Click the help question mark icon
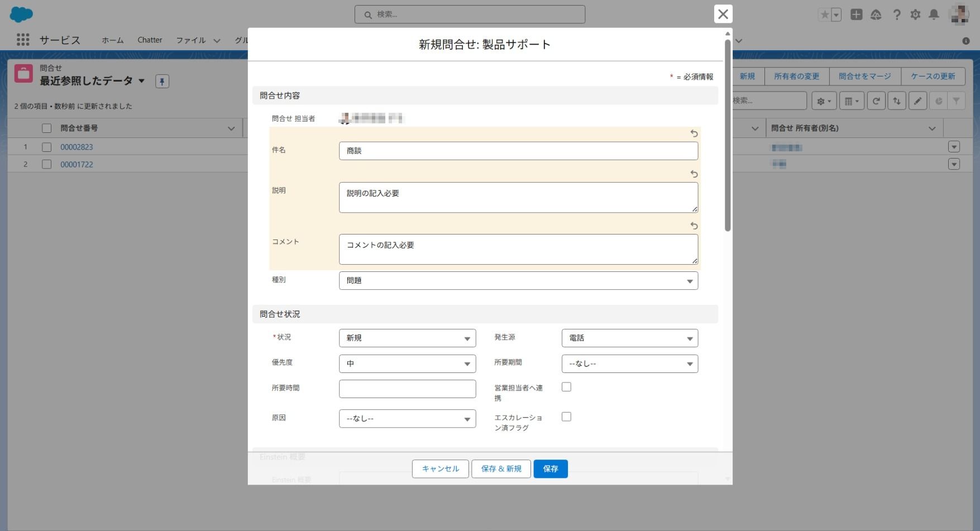 click(x=896, y=15)
